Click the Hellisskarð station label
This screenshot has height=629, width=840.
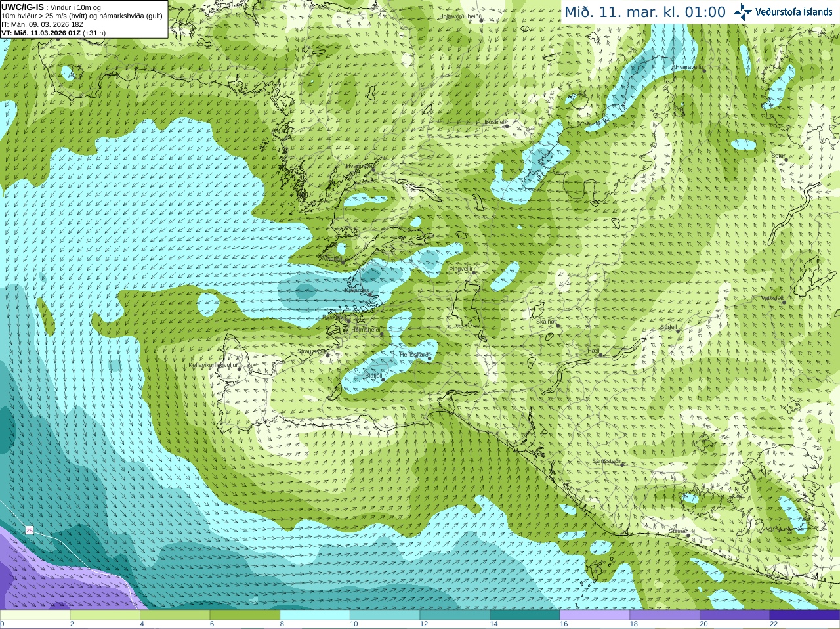(x=413, y=355)
